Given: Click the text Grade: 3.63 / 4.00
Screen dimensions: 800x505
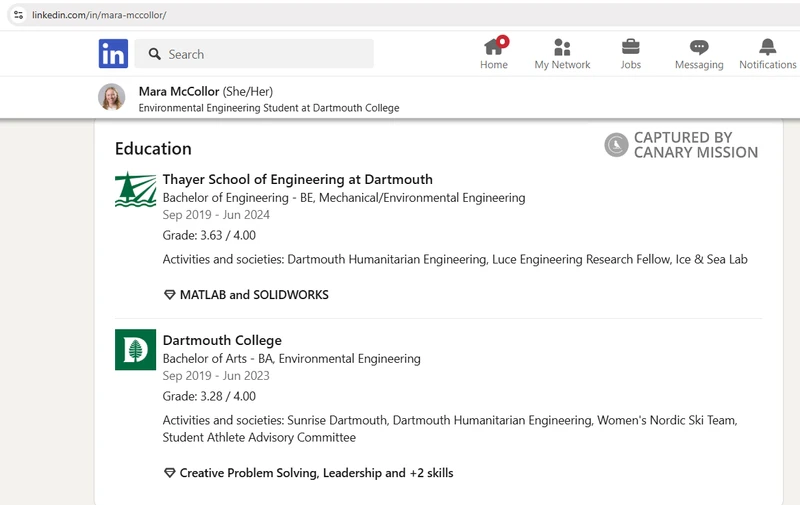Looking at the screenshot, I should [x=209, y=235].
